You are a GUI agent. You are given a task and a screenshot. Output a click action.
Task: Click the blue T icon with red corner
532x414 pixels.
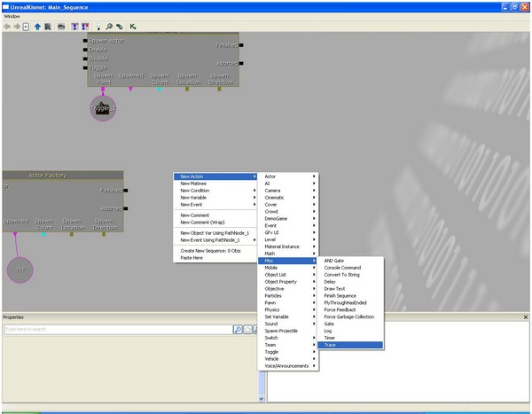click(x=85, y=27)
